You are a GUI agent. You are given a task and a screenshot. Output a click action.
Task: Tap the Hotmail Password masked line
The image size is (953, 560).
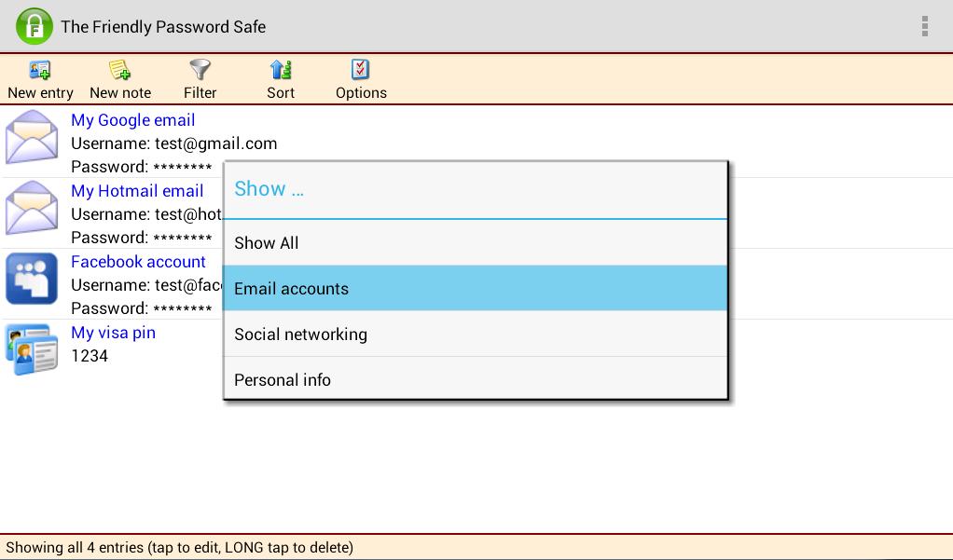tap(142, 238)
